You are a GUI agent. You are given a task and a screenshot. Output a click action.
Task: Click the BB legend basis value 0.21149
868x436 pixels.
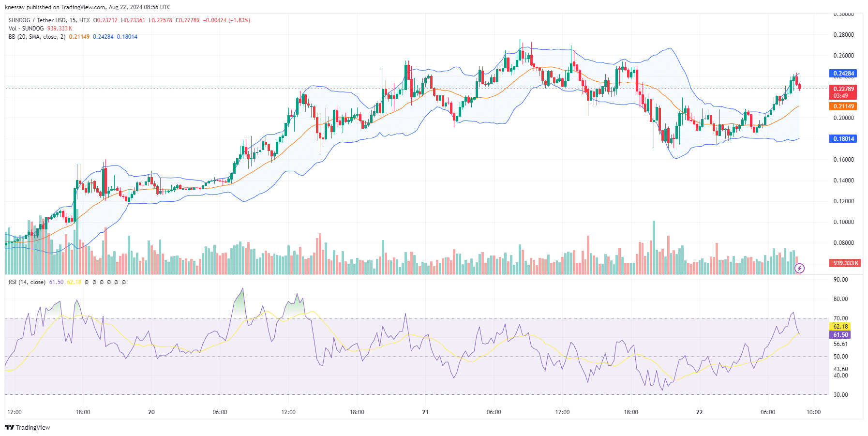[79, 37]
